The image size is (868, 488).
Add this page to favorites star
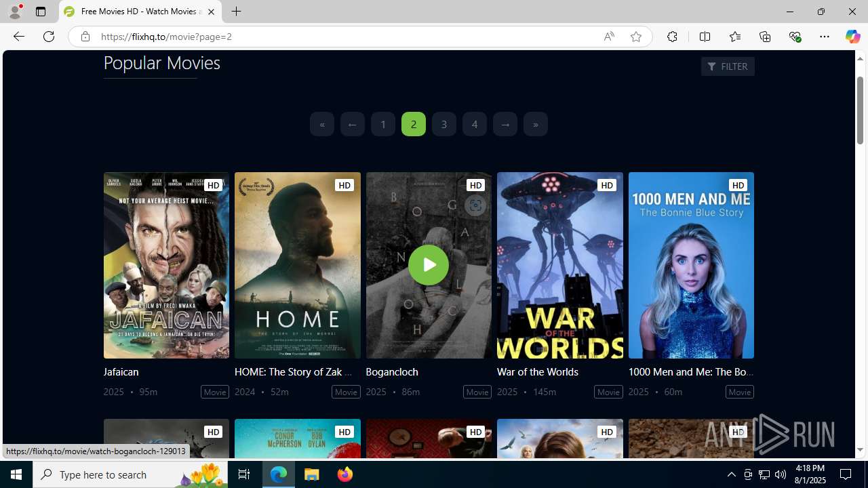pyautogui.click(x=636, y=37)
